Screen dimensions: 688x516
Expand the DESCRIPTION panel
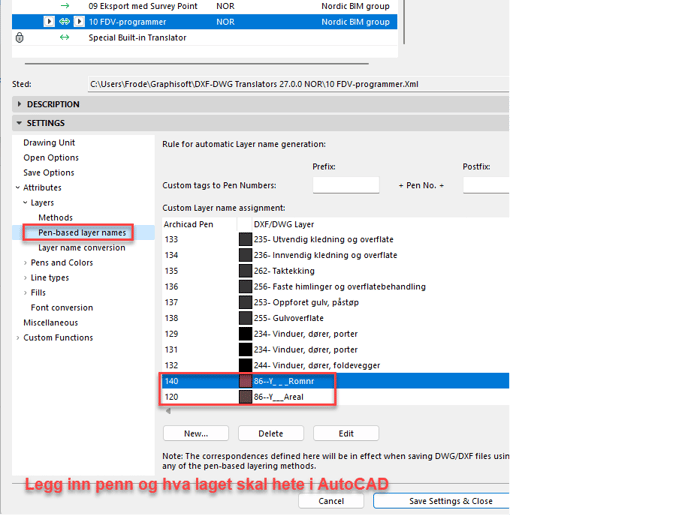tap(19, 104)
